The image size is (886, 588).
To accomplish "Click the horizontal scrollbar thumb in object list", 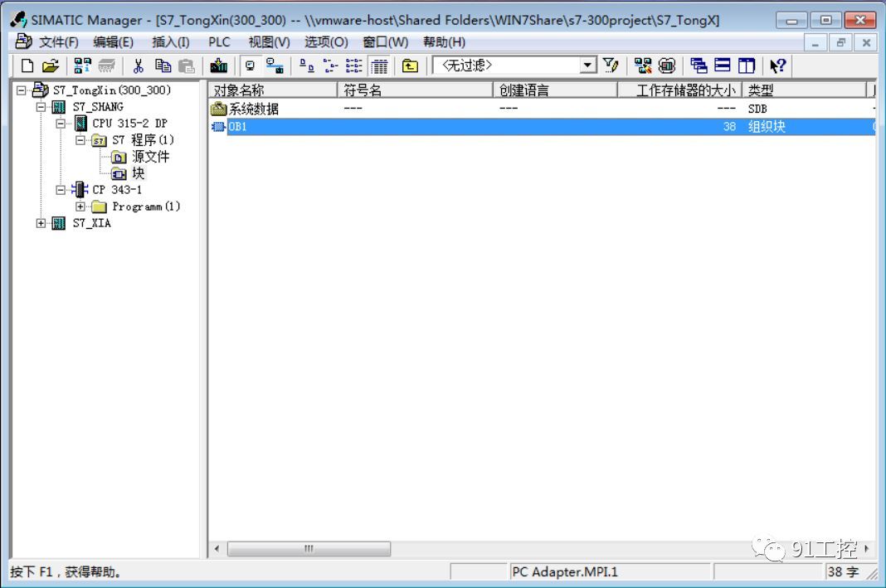I will coord(309,549).
